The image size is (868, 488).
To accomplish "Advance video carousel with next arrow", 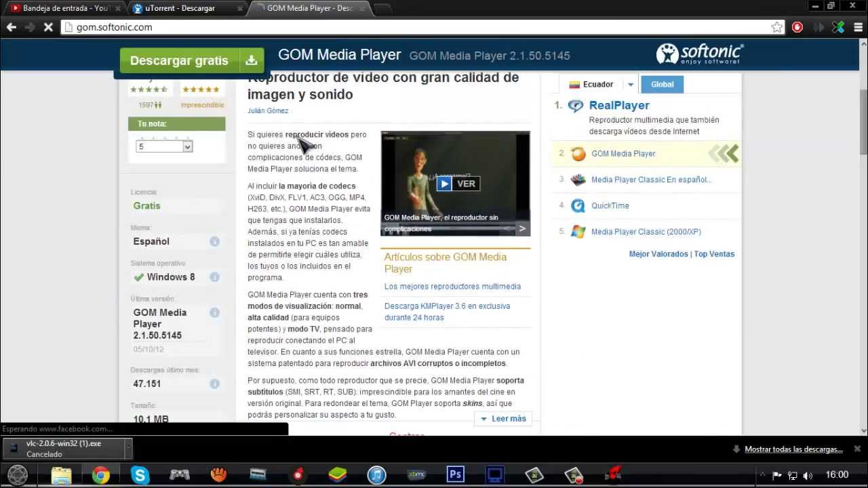I will (x=522, y=228).
